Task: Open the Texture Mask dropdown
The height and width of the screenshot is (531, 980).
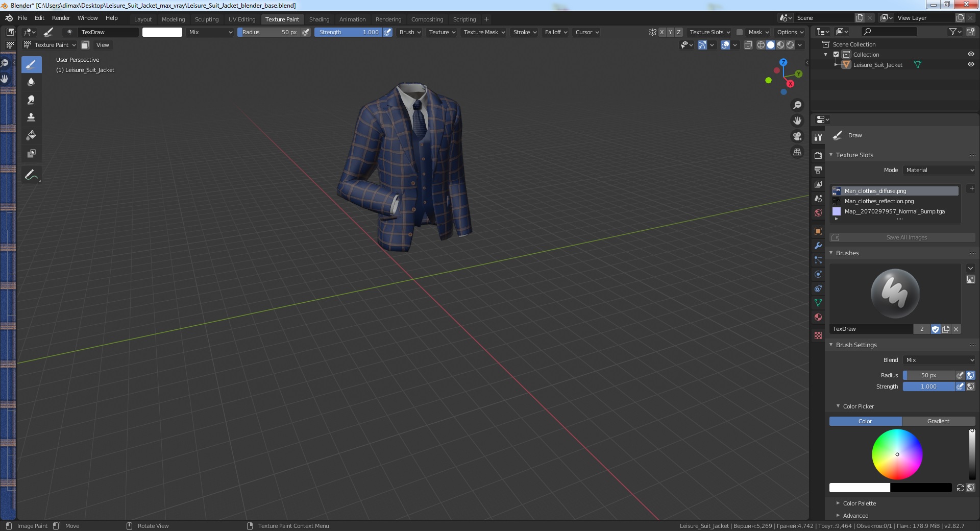Action: click(484, 32)
